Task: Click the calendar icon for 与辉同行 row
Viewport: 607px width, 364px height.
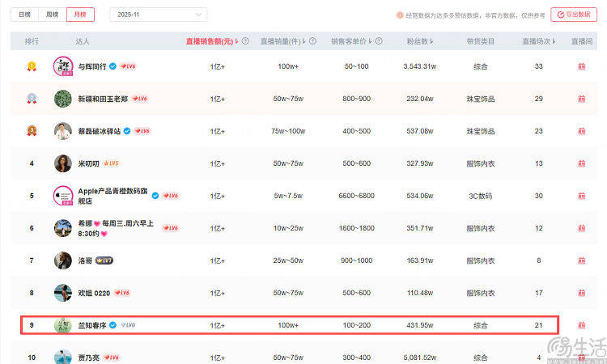Action: [580, 66]
